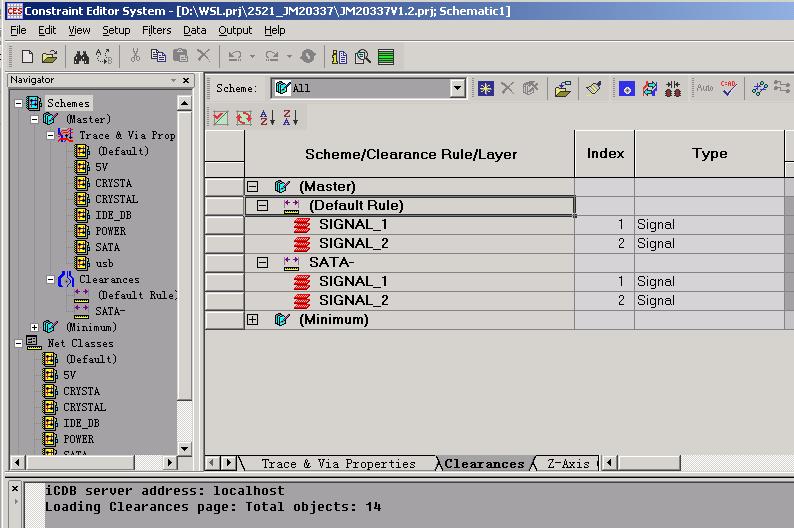Click the magnifier inspect icon on toolbar
Viewport: 794px width, 528px height.
tap(363, 57)
